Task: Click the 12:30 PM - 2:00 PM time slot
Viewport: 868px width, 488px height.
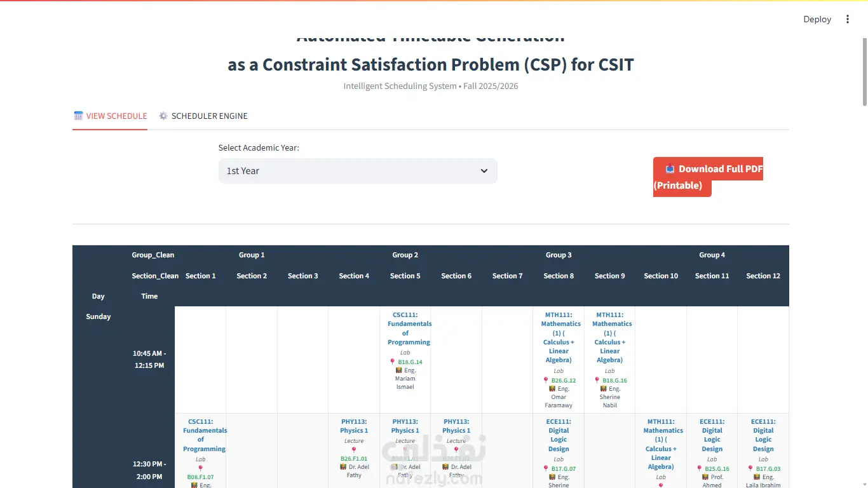Action: 149,470
